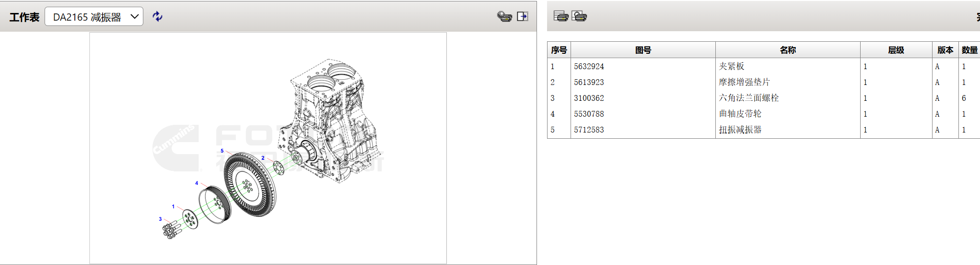Select the 六角法兰面螺栓 row

[x=748, y=98]
